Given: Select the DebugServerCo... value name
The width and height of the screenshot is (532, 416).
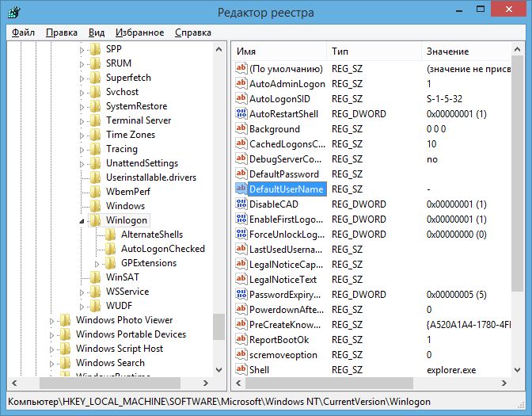Looking at the screenshot, I should [285, 159].
